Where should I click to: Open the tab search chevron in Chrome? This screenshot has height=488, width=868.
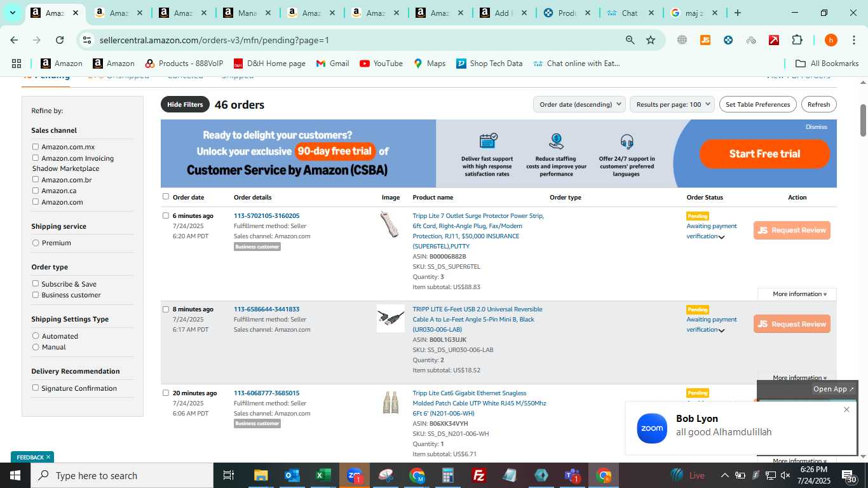click(12, 13)
